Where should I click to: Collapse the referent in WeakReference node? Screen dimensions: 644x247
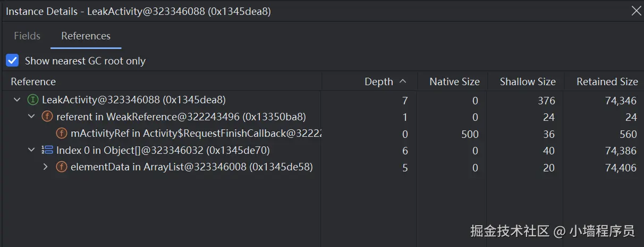tap(32, 117)
